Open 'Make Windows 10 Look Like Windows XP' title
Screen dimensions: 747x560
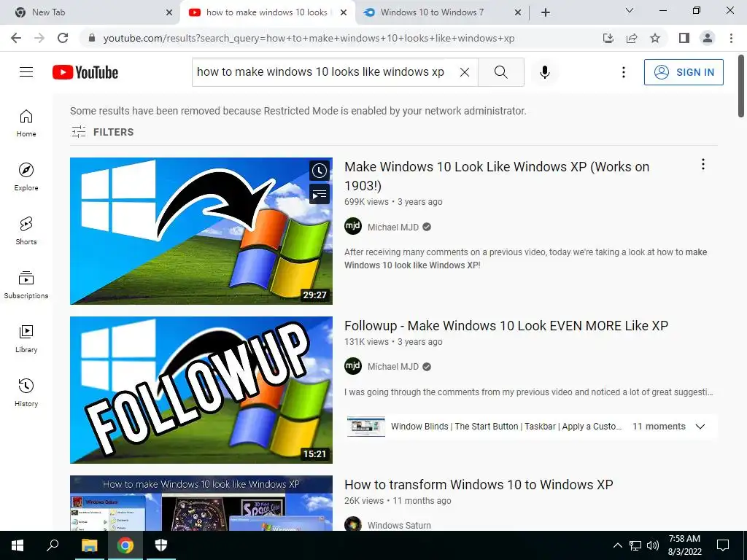coord(496,176)
